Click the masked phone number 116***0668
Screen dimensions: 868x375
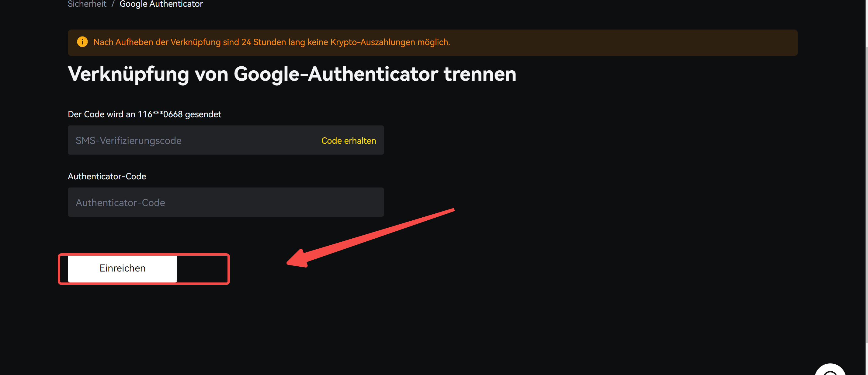click(160, 114)
